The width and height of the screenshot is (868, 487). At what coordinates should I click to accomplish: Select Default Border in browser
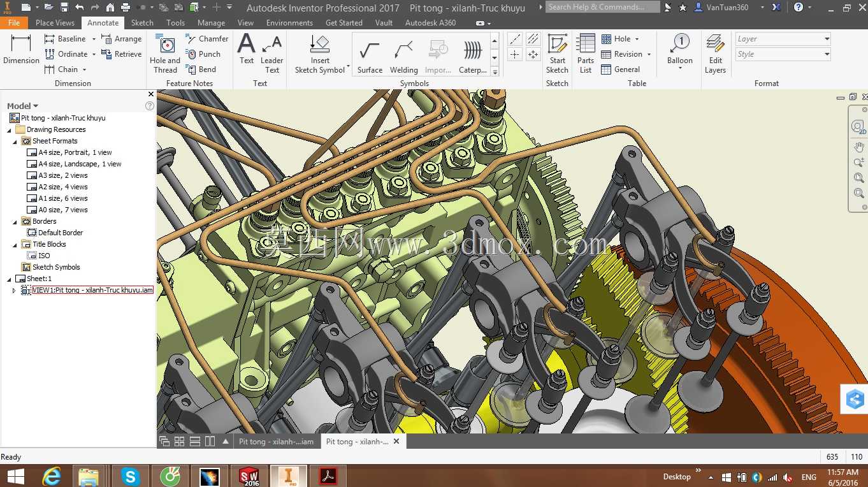click(55, 233)
